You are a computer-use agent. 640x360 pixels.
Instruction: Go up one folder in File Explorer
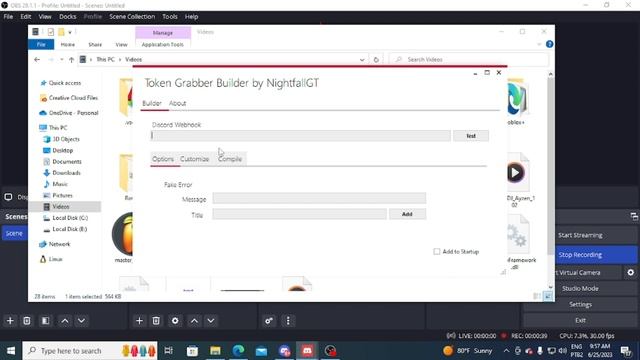coord(71,60)
